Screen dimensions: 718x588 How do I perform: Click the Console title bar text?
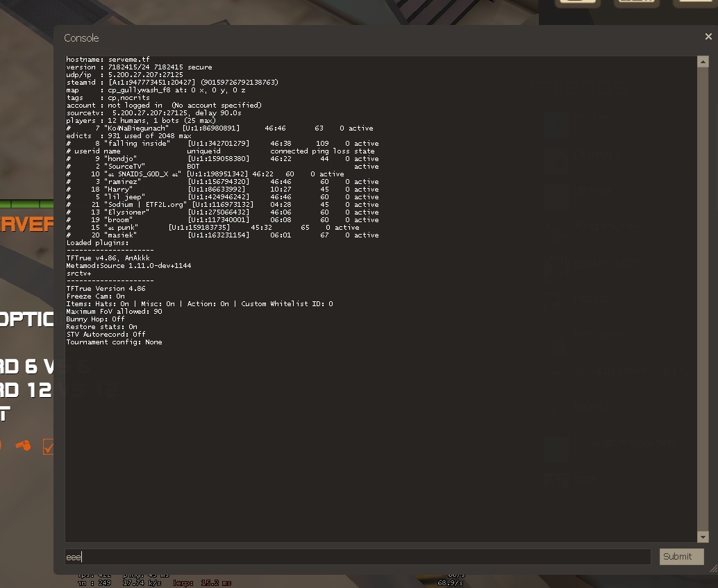[81, 38]
